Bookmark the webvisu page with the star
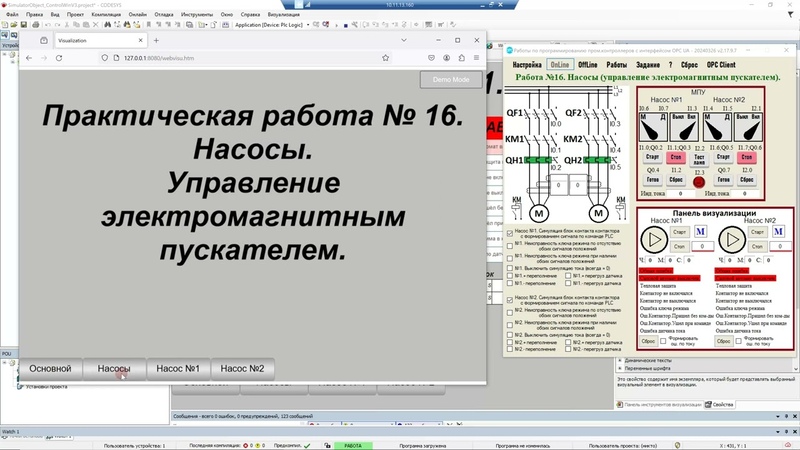The height and width of the screenshot is (450, 800). click(x=386, y=58)
